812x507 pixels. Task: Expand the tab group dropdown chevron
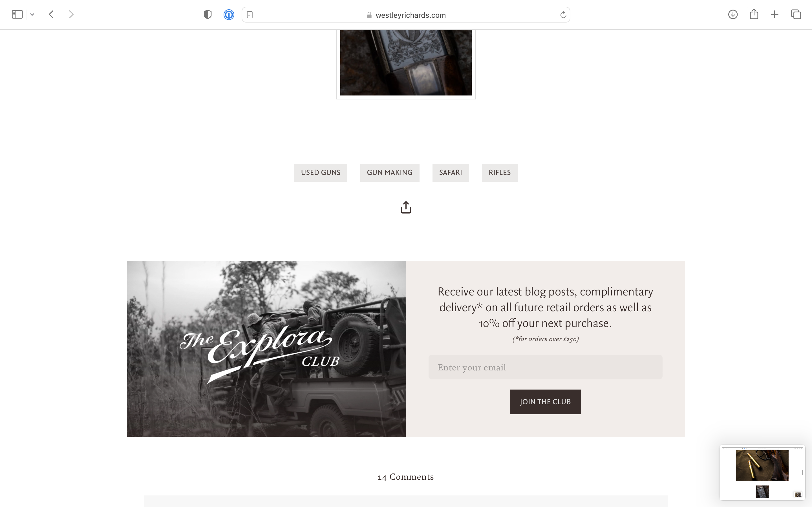click(x=32, y=14)
